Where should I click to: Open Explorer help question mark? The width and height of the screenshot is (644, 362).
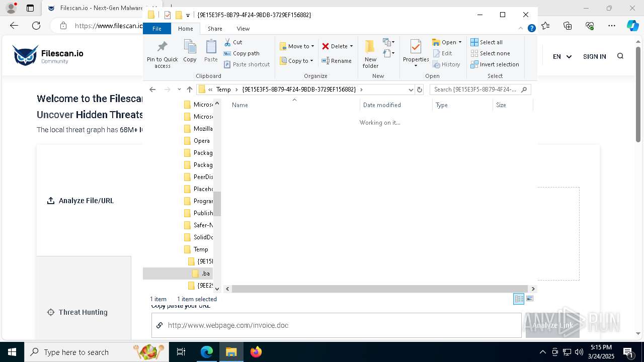[531, 29]
